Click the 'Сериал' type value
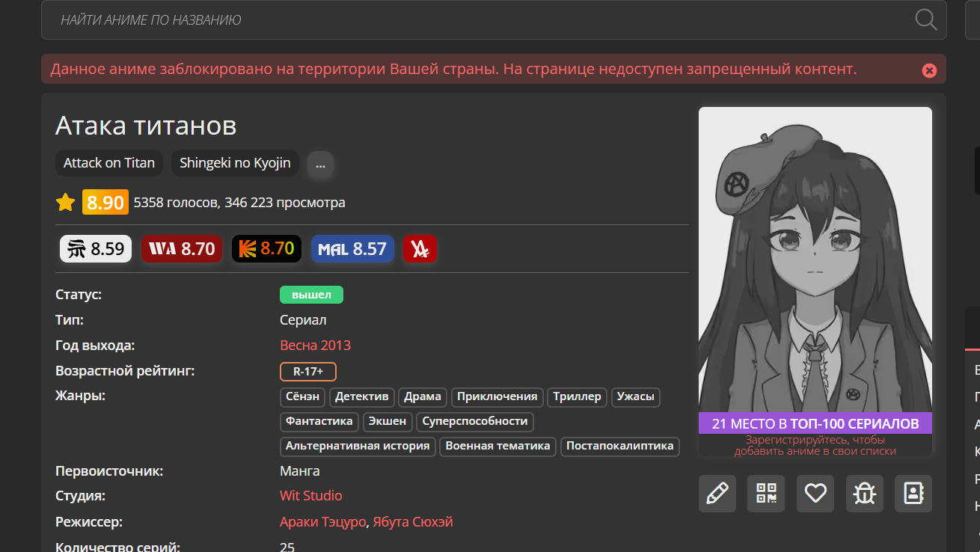The width and height of the screenshot is (980, 552). point(303,320)
